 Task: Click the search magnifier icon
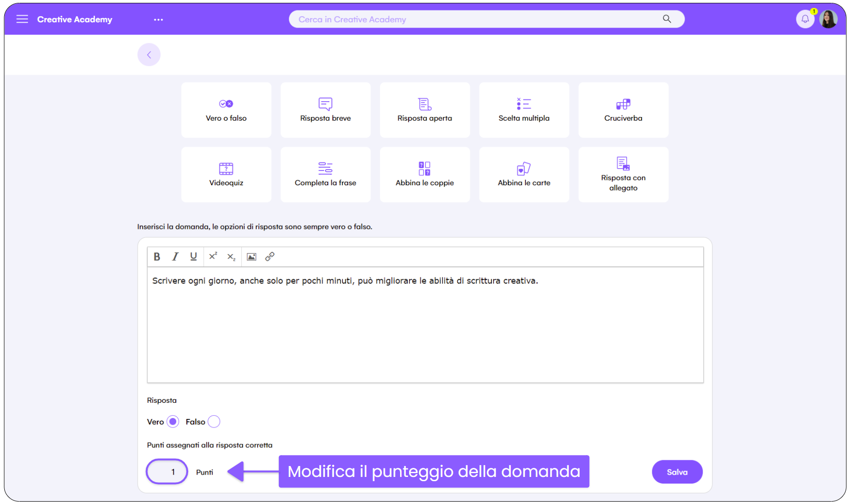(x=667, y=19)
